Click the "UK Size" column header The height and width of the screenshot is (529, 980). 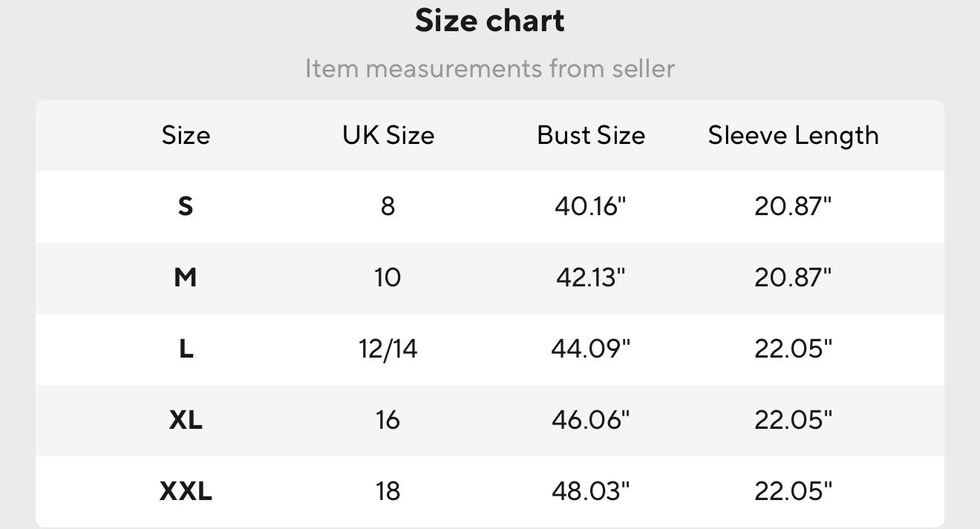[388, 135]
